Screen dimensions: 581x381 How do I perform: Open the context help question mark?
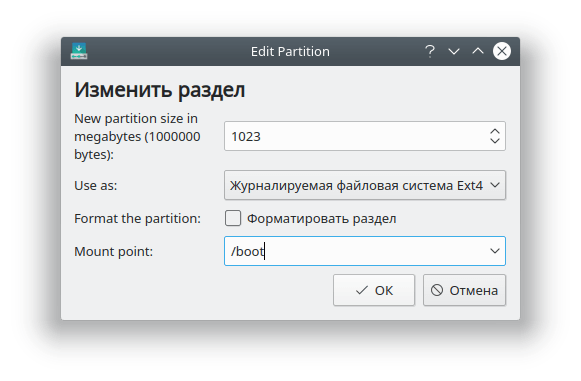click(430, 51)
